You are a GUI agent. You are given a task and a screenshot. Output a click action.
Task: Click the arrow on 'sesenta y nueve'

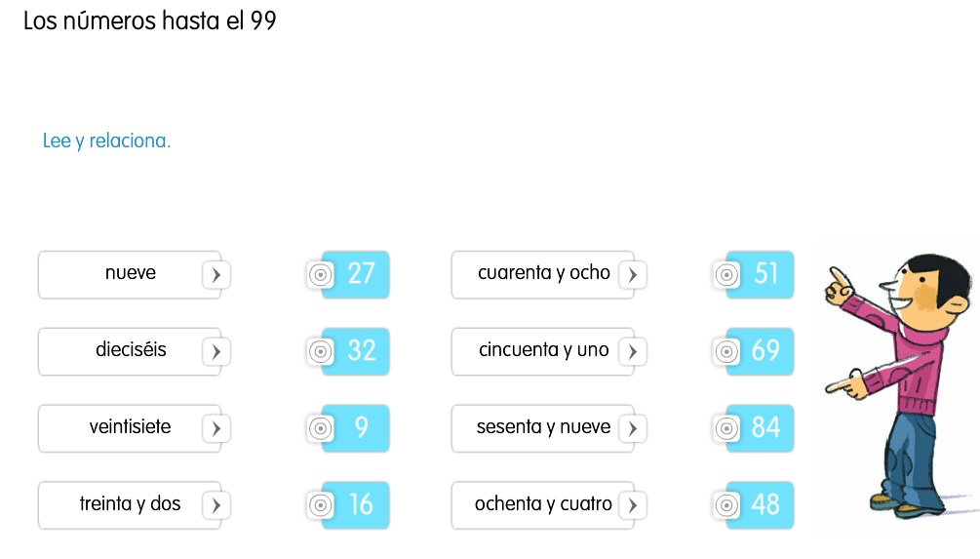[632, 429]
